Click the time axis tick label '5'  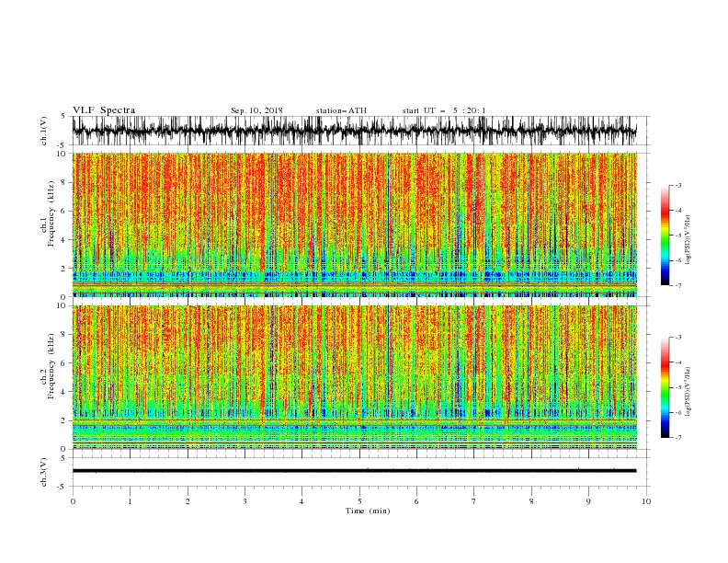(x=359, y=501)
